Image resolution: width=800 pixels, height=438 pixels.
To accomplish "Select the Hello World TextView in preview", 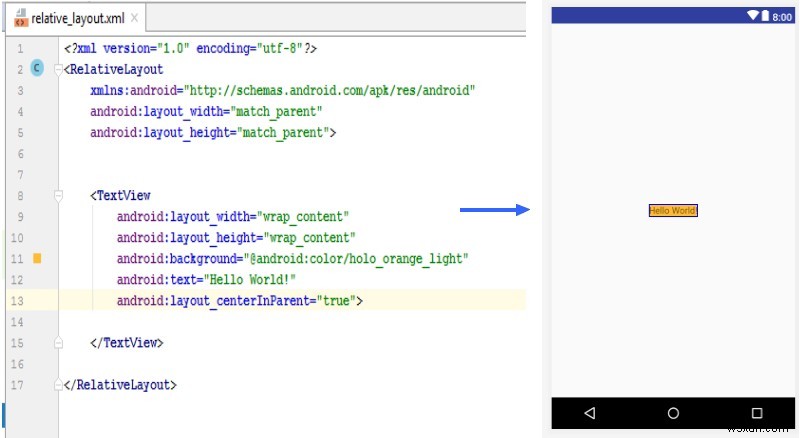I will pyautogui.click(x=673, y=210).
